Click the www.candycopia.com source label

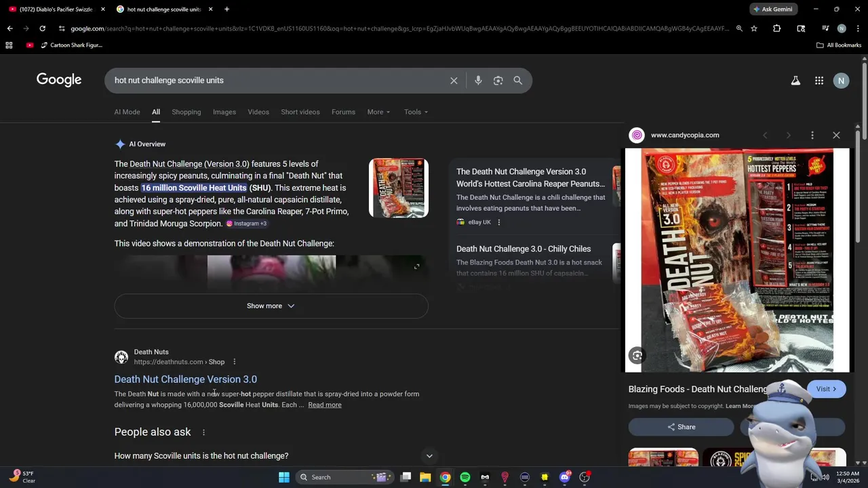tap(685, 136)
